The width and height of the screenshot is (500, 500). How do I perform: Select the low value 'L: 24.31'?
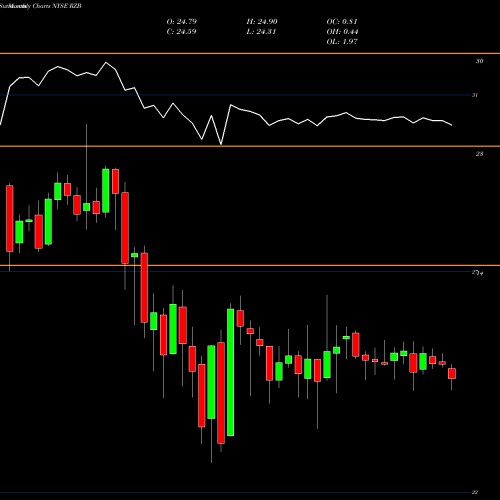pyautogui.click(x=261, y=32)
